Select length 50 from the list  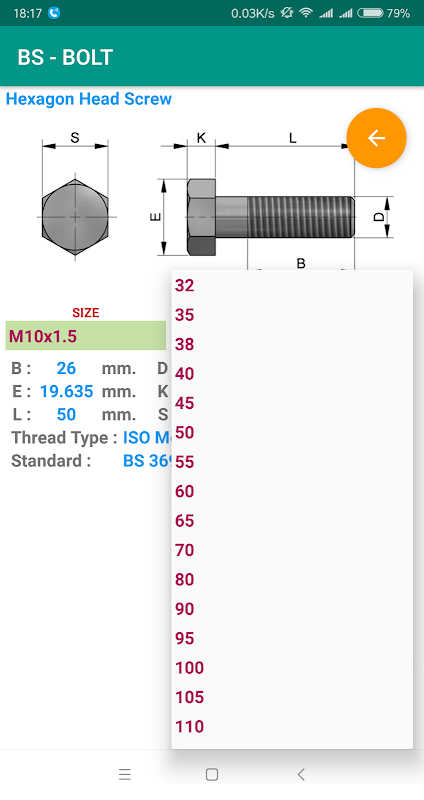[292, 433]
